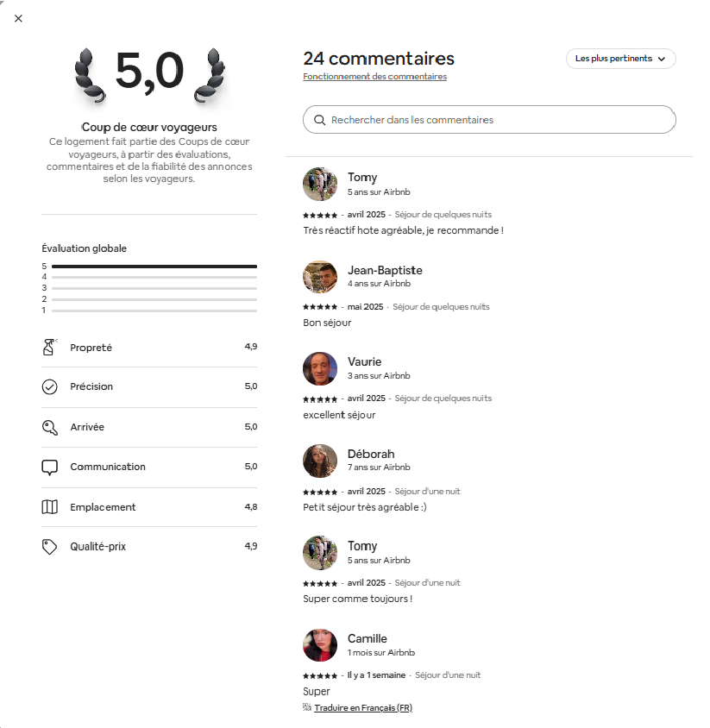
Task: Open the 'Les plus pertinents' sort dropdown
Action: [621, 59]
